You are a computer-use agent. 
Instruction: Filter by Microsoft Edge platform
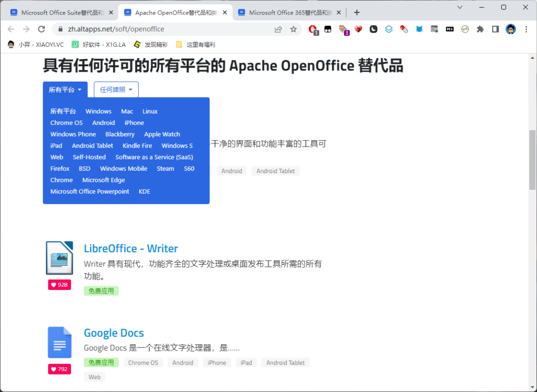coord(103,180)
